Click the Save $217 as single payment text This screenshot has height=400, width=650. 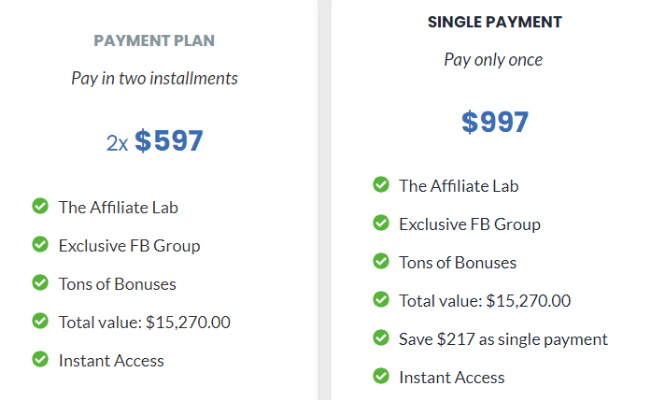(503, 339)
